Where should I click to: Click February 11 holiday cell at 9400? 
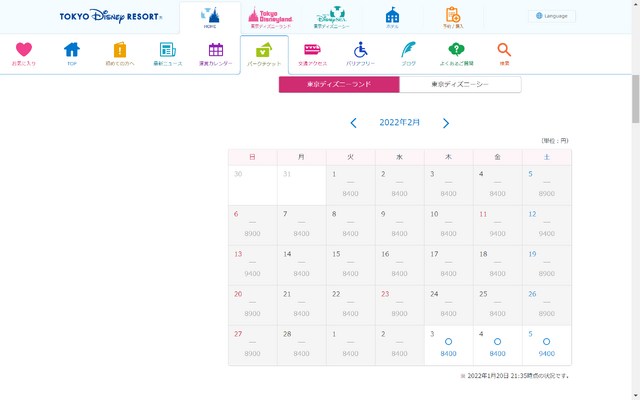[x=498, y=225]
